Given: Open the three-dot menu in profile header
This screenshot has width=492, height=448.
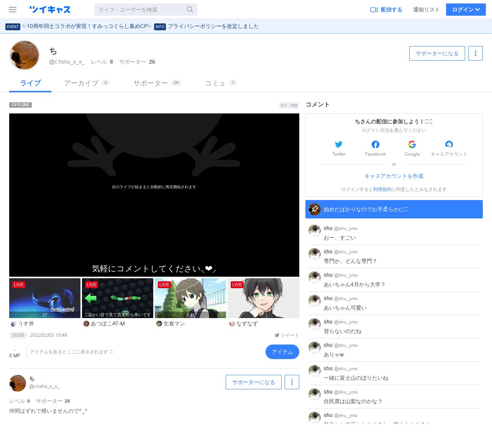Looking at the screenshot, I should click(x=476, y=53).
